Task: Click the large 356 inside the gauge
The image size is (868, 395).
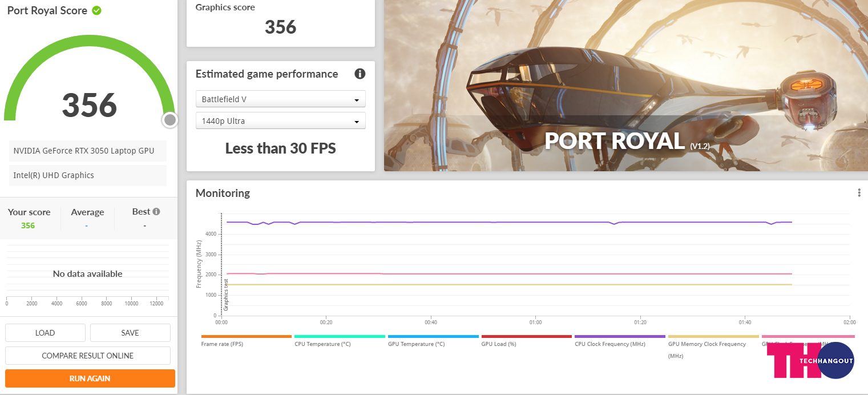Action: click(x=90, y=105)
